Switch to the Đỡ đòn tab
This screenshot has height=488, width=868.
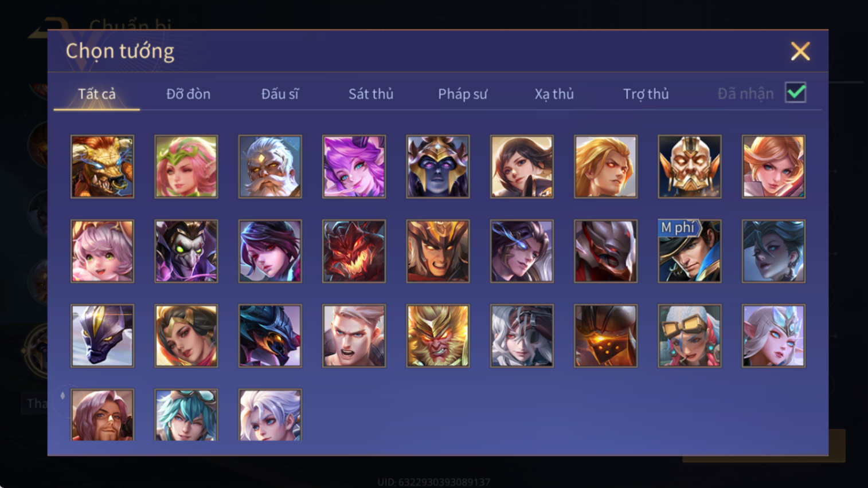(188, 94)
